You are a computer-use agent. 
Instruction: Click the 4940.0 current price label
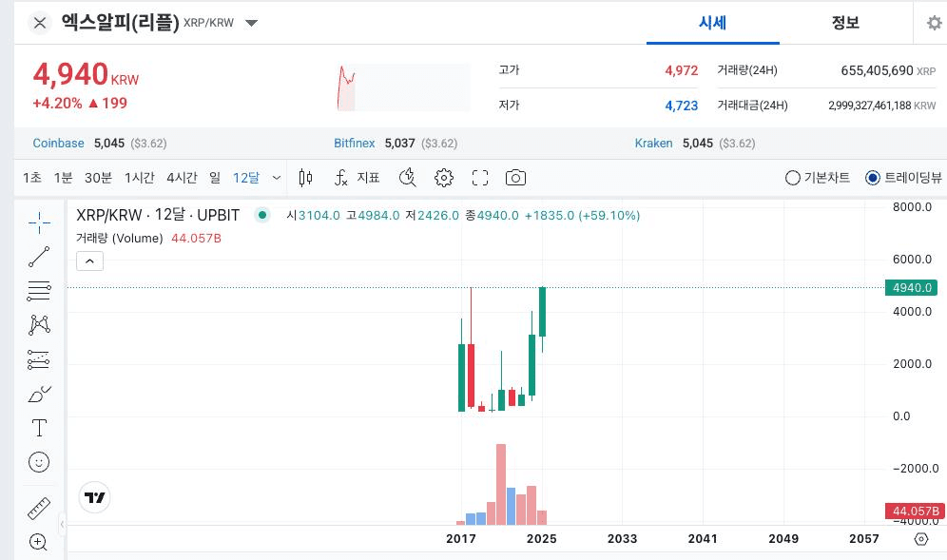pyautogui.click(x=912, y=287)
